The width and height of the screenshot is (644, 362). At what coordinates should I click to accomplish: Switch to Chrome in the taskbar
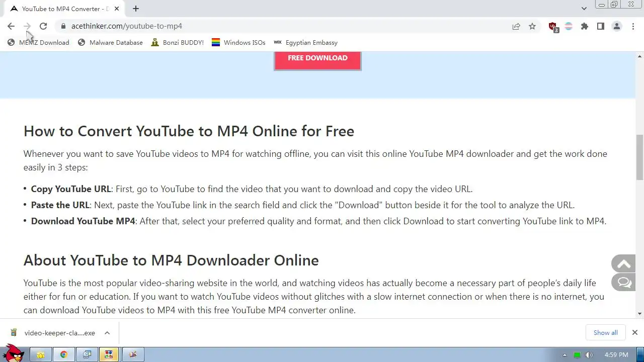64,354
